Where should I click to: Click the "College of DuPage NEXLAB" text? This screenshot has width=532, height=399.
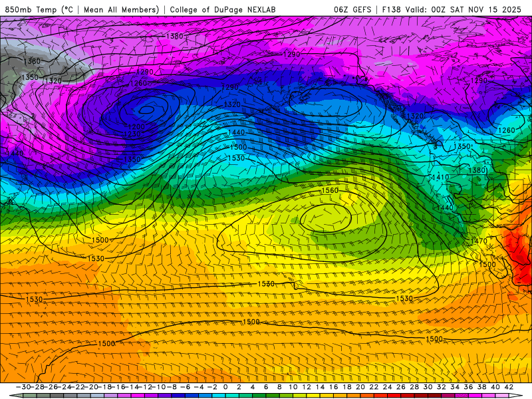223,9
